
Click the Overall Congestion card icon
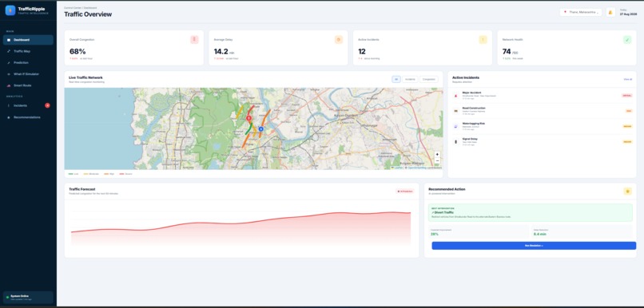click(194, 40)
